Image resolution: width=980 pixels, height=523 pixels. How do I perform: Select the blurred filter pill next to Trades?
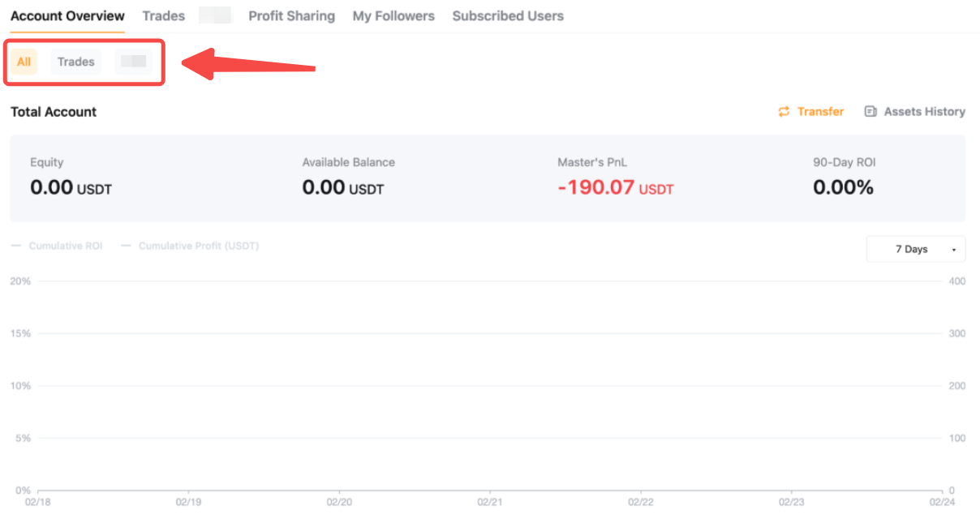point(133,62)
